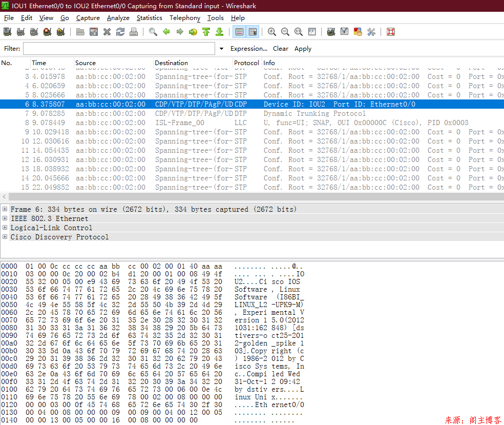
Task: Expand IEEE 802.3 Ethernet node
Action: click(5, 218)
